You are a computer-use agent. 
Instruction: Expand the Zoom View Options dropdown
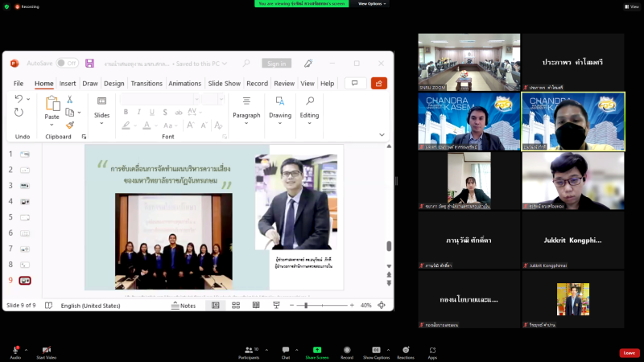coord(373,3)
